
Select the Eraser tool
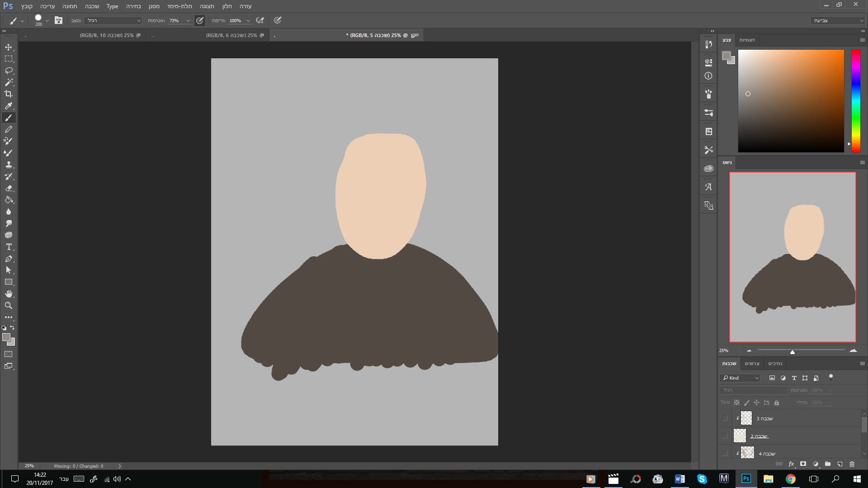point(9,188)
